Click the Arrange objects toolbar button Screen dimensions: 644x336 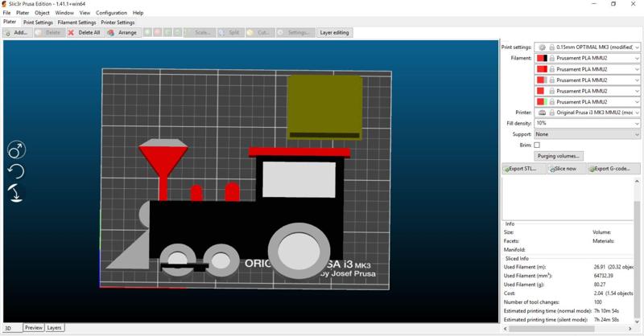click(x=123, y=32)
